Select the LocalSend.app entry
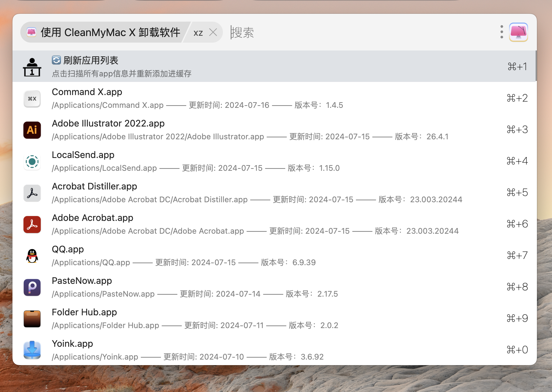The height and width of the screenshot is (392, 552). [275, 161]
